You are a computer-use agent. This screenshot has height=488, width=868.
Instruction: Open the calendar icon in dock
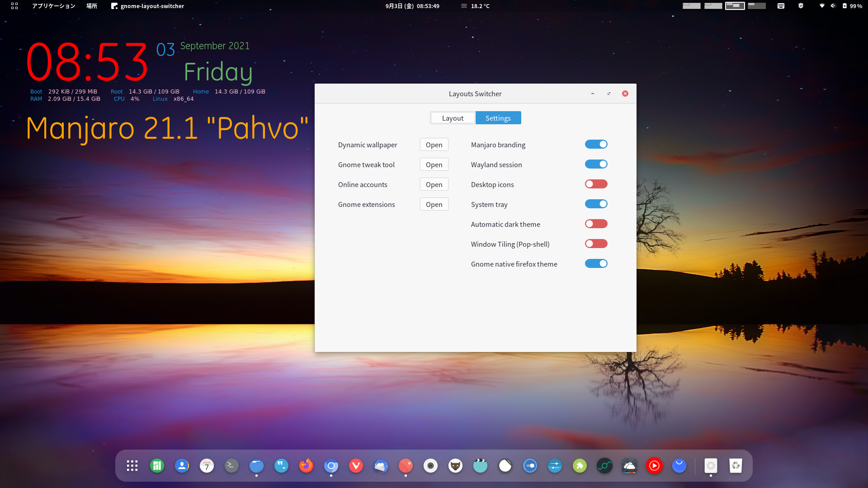pos(207,466)
